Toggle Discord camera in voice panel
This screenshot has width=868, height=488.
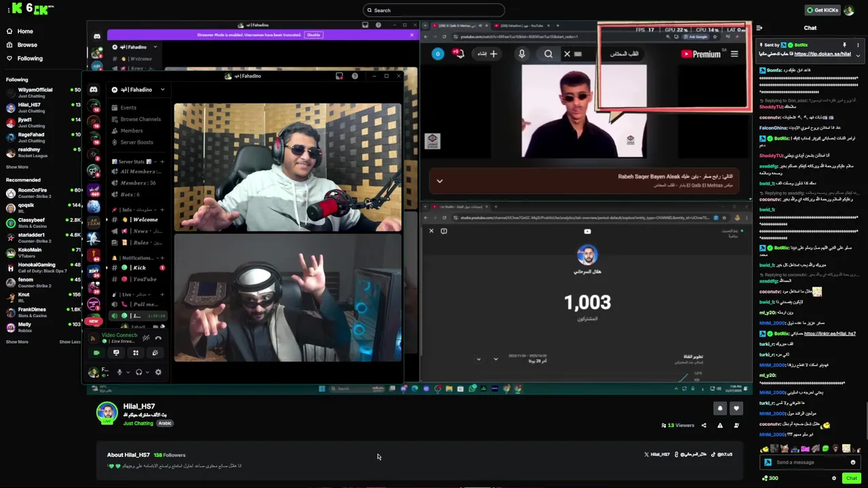[96, 352]
